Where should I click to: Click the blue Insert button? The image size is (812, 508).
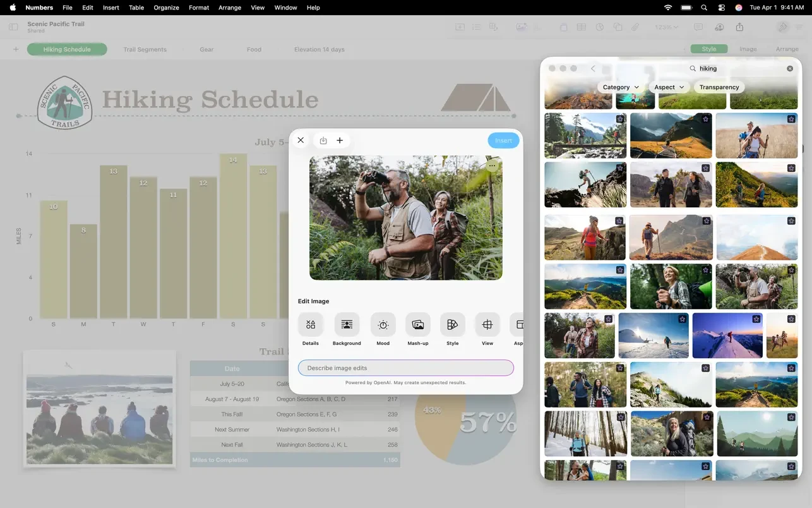tap(503, 140)
